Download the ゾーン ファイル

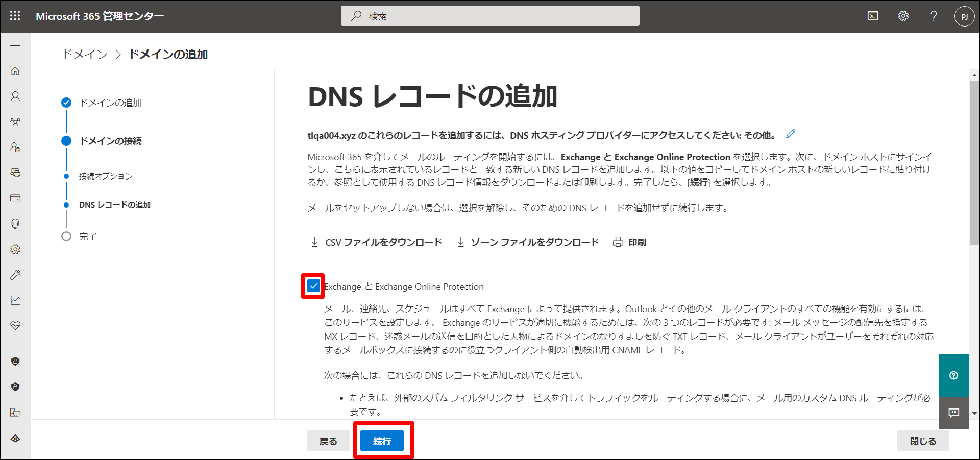click(527, 242)
